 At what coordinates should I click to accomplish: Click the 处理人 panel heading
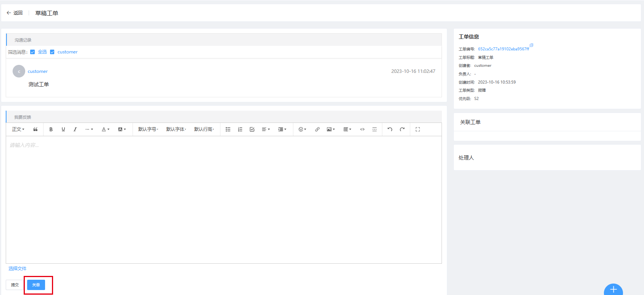click(x=466, y=158)
